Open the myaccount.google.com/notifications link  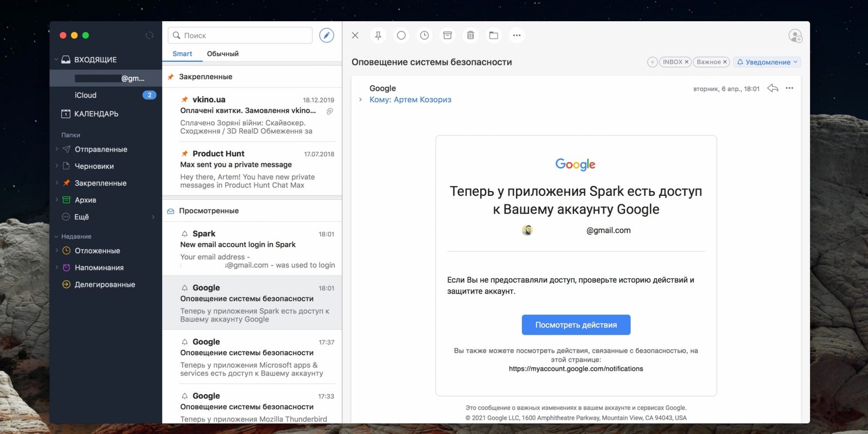[576, 369]
